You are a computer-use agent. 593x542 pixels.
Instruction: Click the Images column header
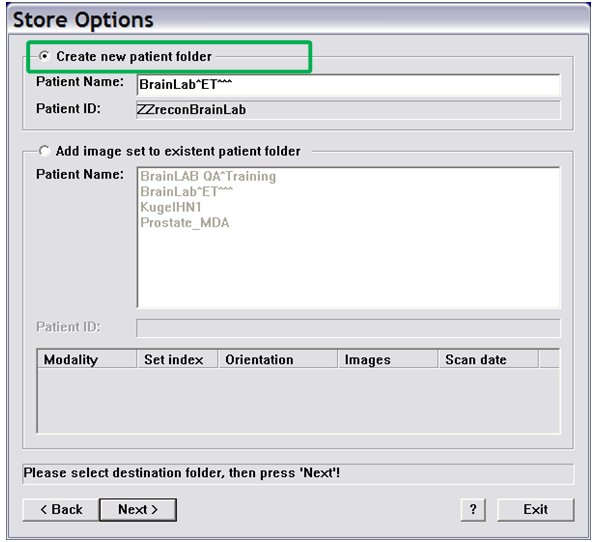[x=388, y=359]
